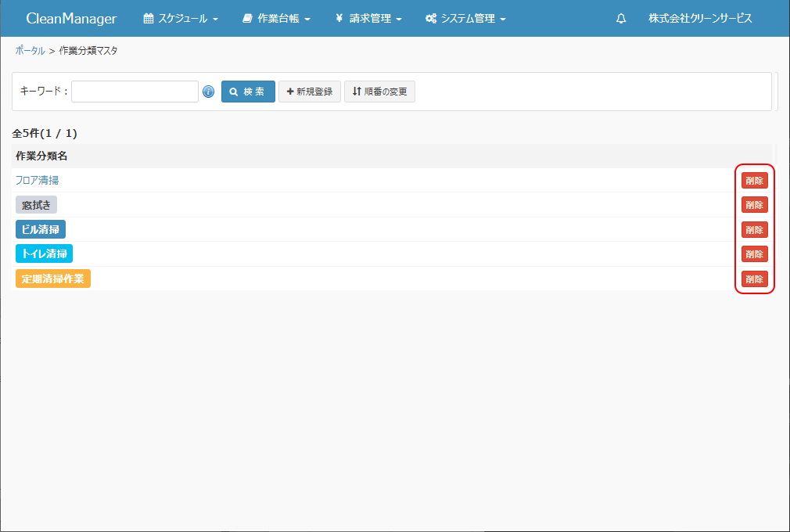The width and height of the screenshot is (790, 532).
Task: Click the notification bell icon
Action: coord(621,19)
